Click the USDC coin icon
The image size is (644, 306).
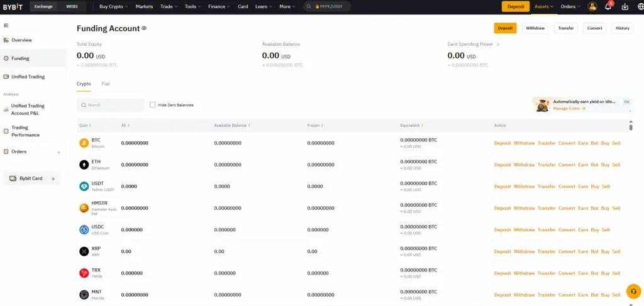[84, 230]
